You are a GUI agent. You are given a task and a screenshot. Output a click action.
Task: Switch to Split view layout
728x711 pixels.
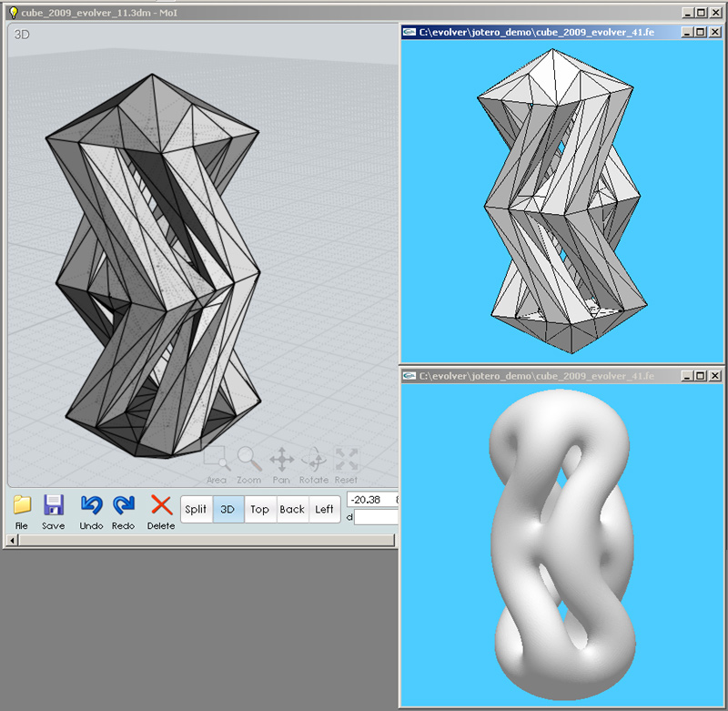[x=196, y=510]
